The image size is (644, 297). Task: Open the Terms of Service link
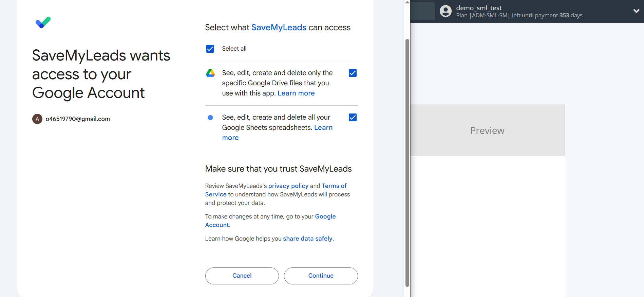(x=334, y=186)
